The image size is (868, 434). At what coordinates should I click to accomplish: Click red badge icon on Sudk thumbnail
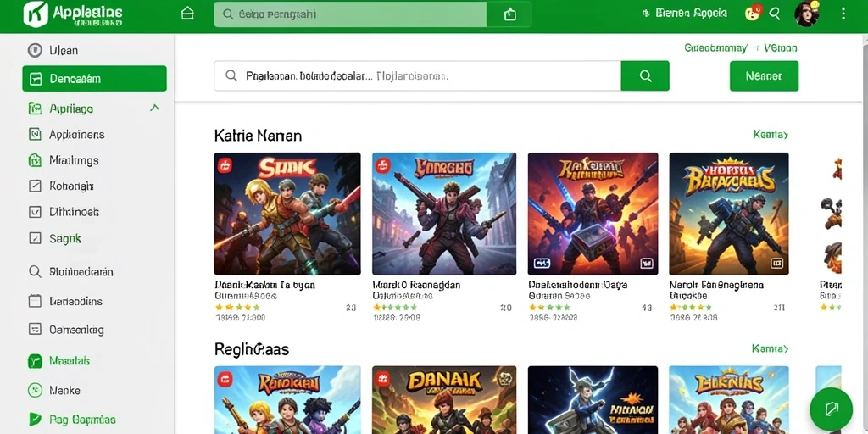(x=225, y=165)
